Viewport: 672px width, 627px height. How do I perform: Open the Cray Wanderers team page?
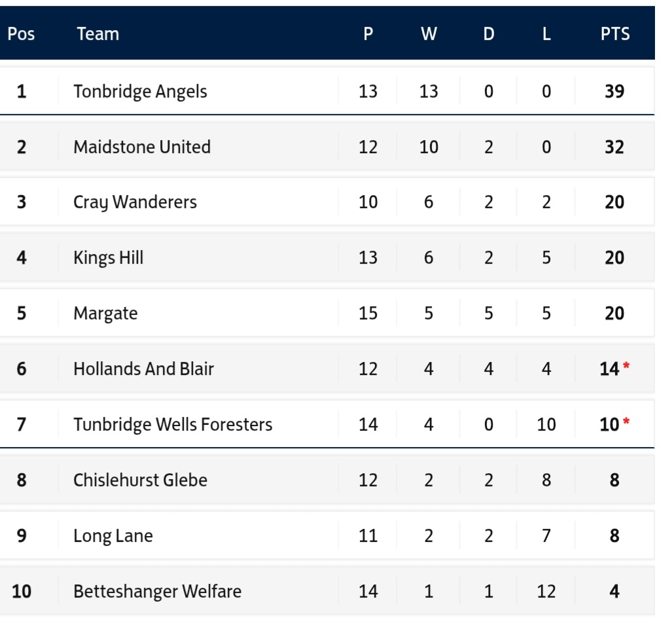pos(135,202)
